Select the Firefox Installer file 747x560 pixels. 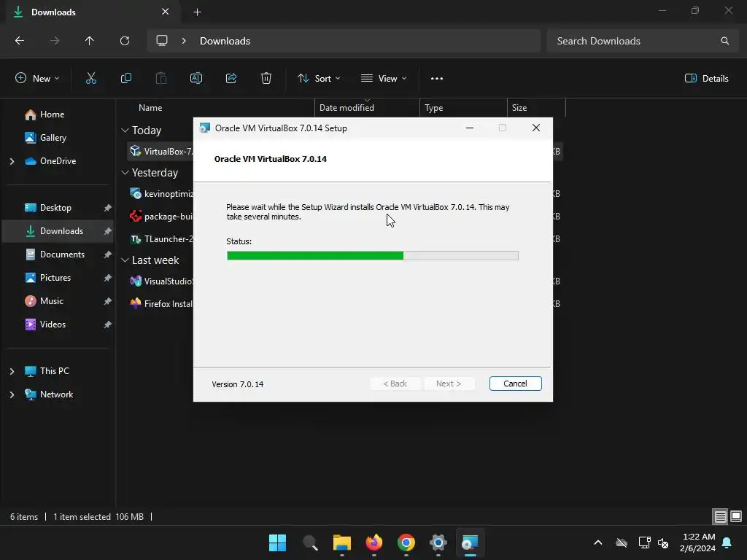pyautogui.click(x=160, y=304)
